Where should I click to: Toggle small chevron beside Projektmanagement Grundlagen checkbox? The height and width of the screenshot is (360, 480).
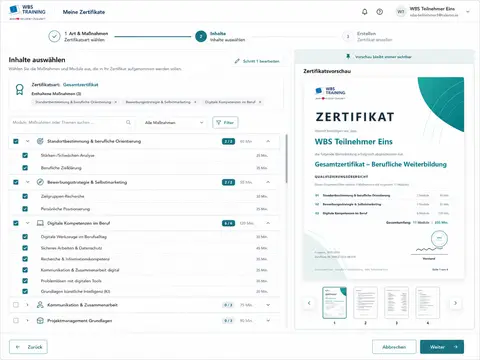pyautogui.click(x=28, y=320)
